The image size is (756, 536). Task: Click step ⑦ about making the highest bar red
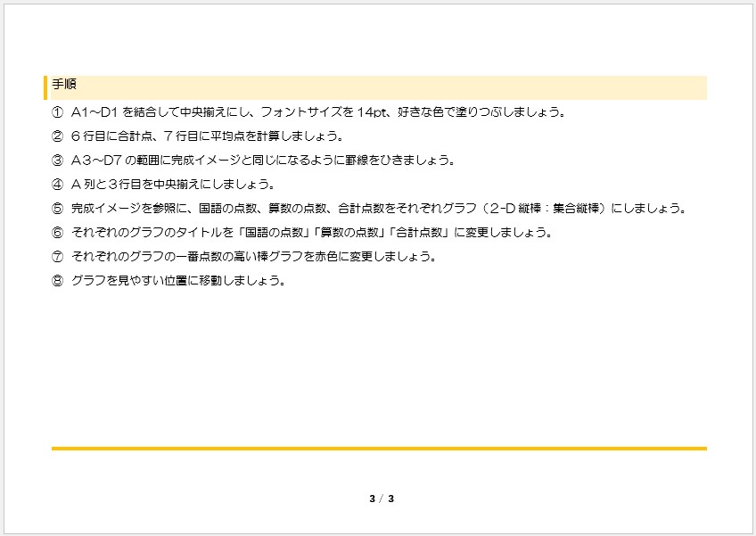(244, 256)
